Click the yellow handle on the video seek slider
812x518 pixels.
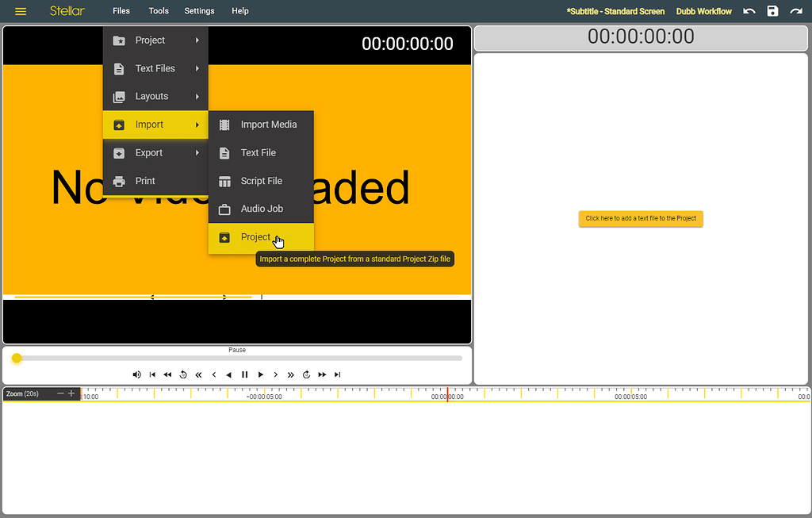(17, 358)
